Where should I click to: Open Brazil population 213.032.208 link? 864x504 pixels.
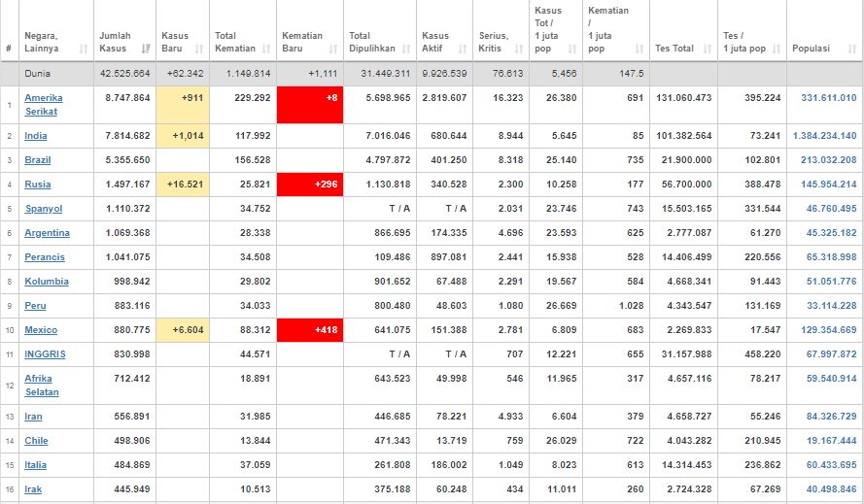[829, 159]
